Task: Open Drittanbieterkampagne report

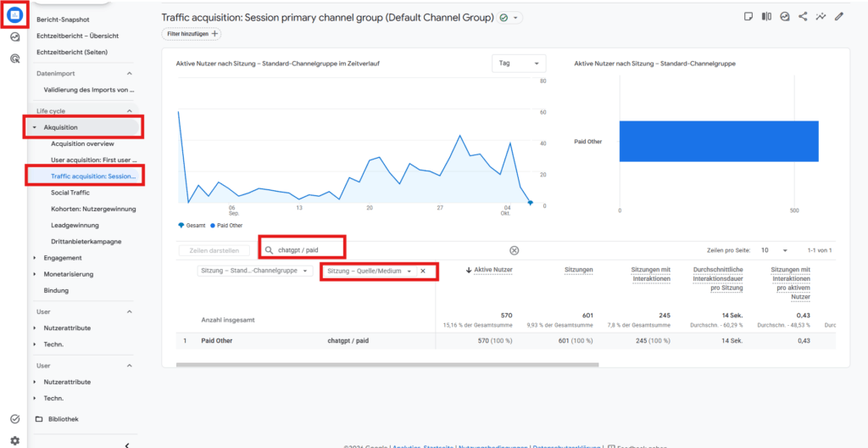Action: pyautogui.click(x=86, y=241)
